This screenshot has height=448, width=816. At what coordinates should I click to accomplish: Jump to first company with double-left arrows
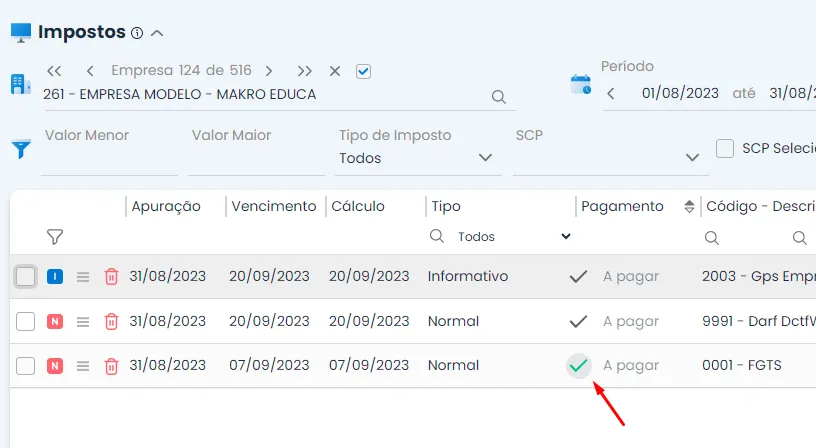point(54,71)
